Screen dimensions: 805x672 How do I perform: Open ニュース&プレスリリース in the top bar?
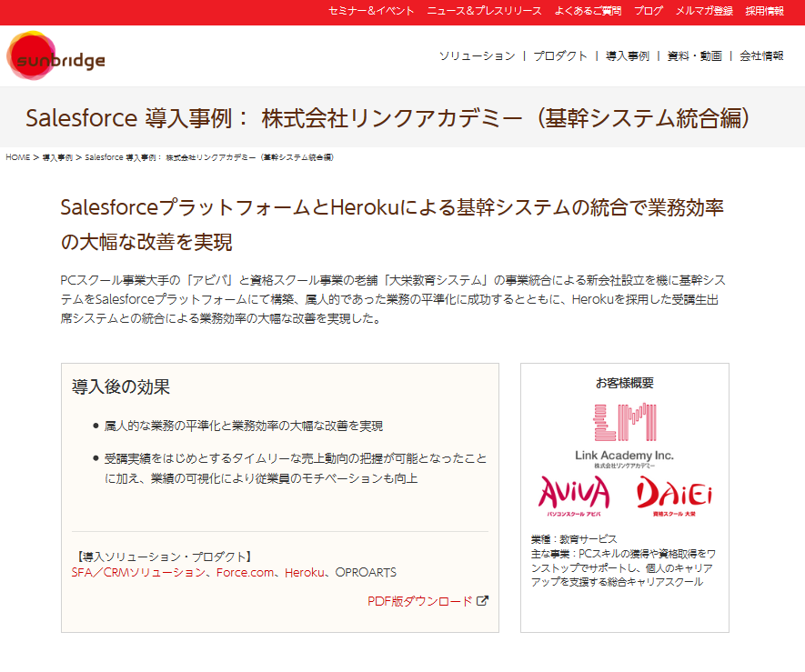pyautogui.click(x=484, y=11)
